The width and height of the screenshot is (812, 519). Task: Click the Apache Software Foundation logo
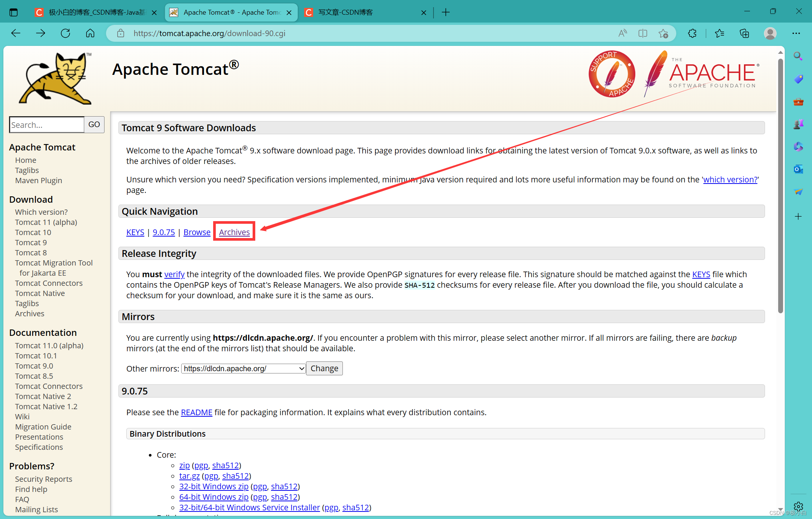coord(701,74)
